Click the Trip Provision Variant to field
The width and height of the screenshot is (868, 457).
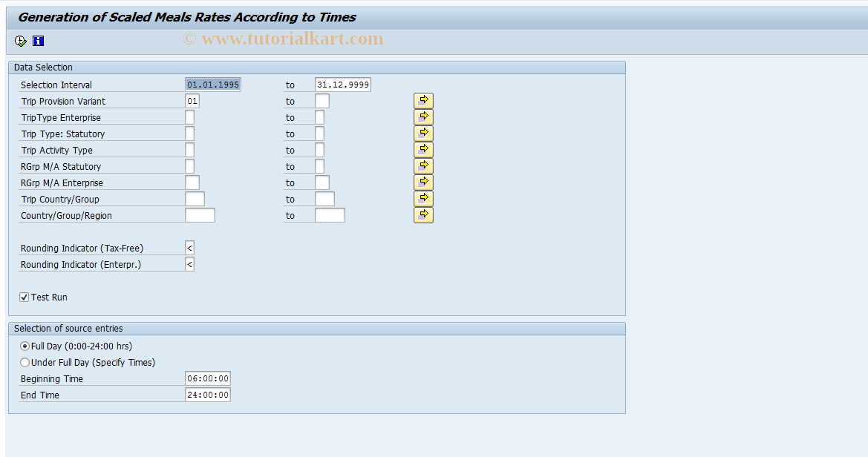[322, 101]
